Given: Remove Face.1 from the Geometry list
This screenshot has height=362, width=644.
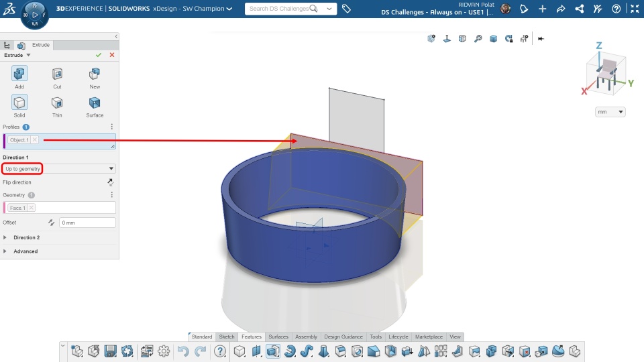Looking at the screenshot, I should click(32, 208).
